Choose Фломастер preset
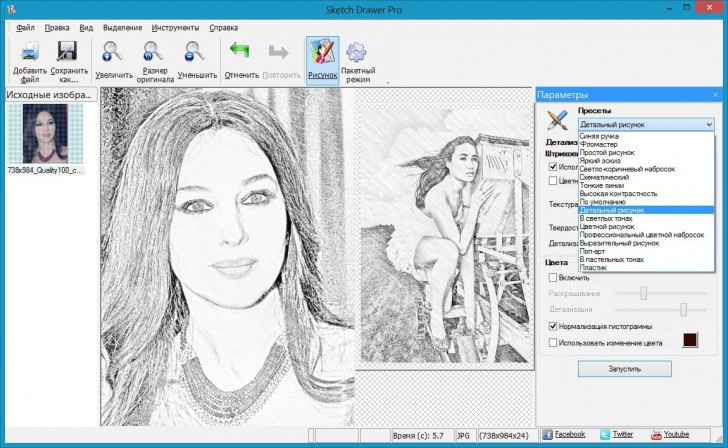 click(646, 144)
